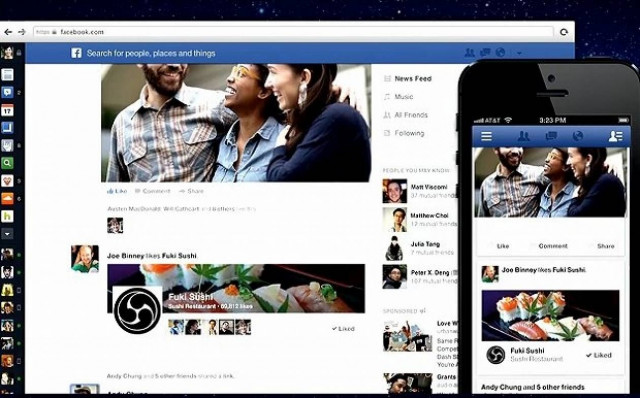Tap the Fuki Sushi logo on the phone
The width and height of the screenshot is (640, 398).
pyautogui.click(x=496, y=355)
